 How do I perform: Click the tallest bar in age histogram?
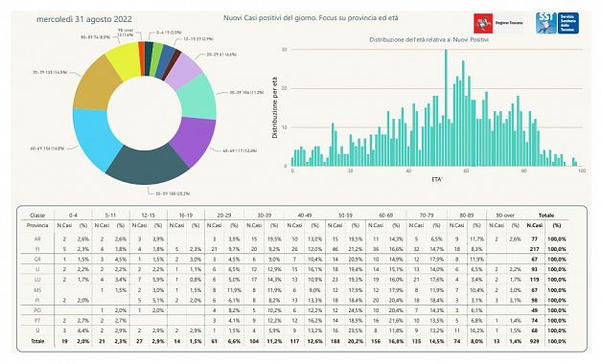coord(446,108)
